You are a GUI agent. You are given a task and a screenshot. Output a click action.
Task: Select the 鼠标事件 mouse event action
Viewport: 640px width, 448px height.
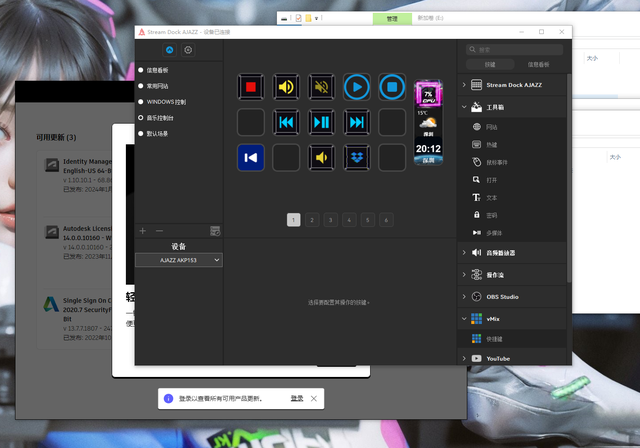[512, 162]
